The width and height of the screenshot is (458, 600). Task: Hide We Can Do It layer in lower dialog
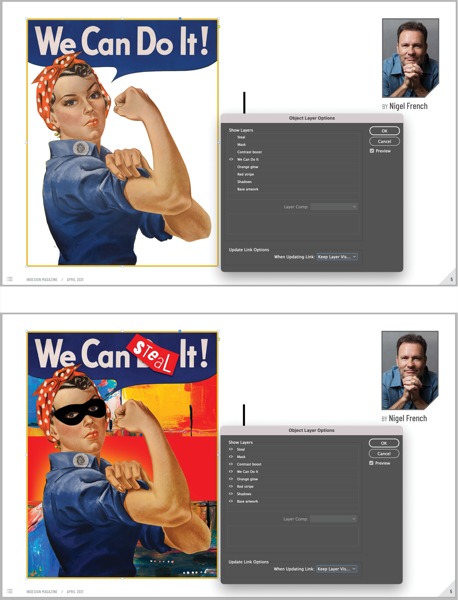click(x=231, y=471)
